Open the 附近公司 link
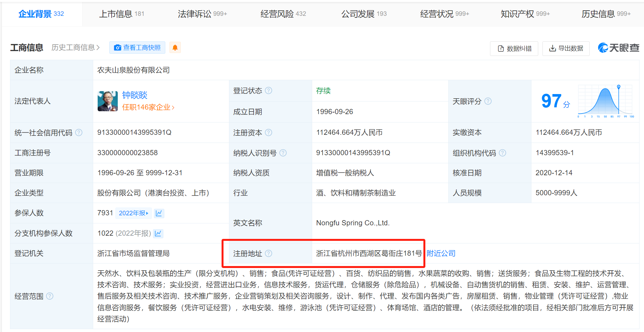The width and height of the screenshot is (644, 332). [x=441, y=253]
